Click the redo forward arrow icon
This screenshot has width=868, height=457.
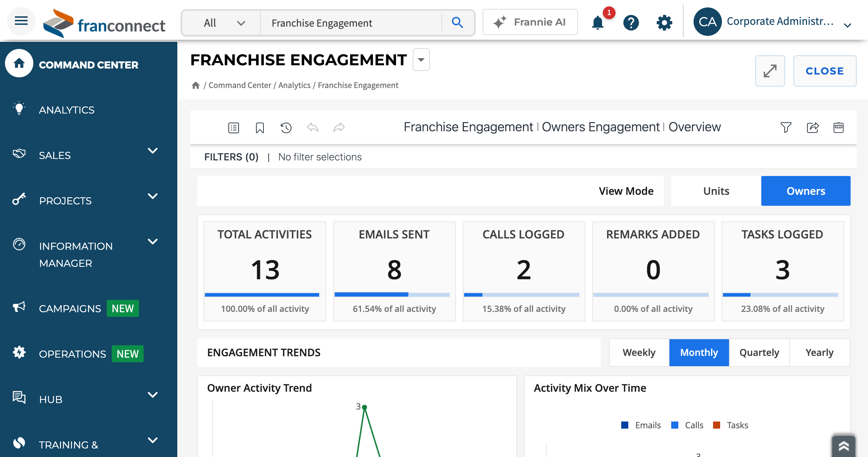pos(339,127)
